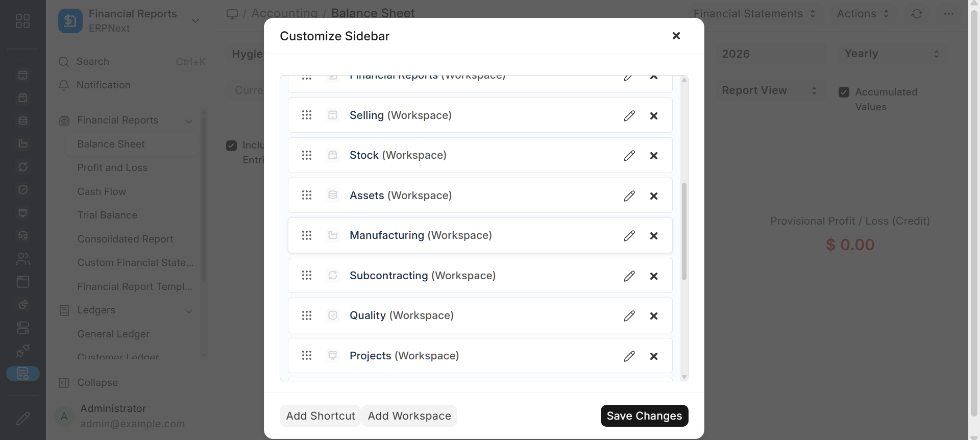The width and height of the screenshot is (980, 440).
Task: Remove the Subcontracting workspace entry
Action: tap(654, 276)
